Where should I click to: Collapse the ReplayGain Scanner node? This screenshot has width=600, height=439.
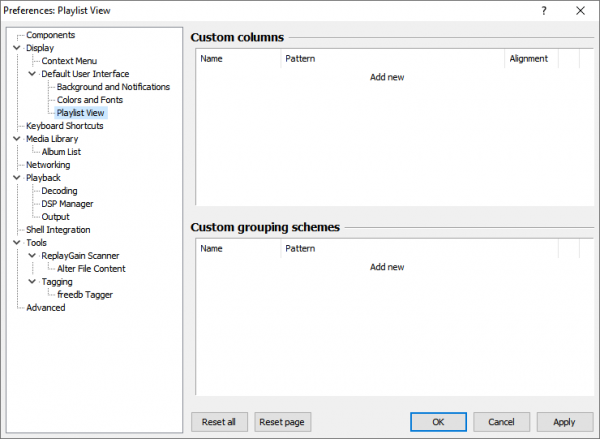click(x=32, y=256)
